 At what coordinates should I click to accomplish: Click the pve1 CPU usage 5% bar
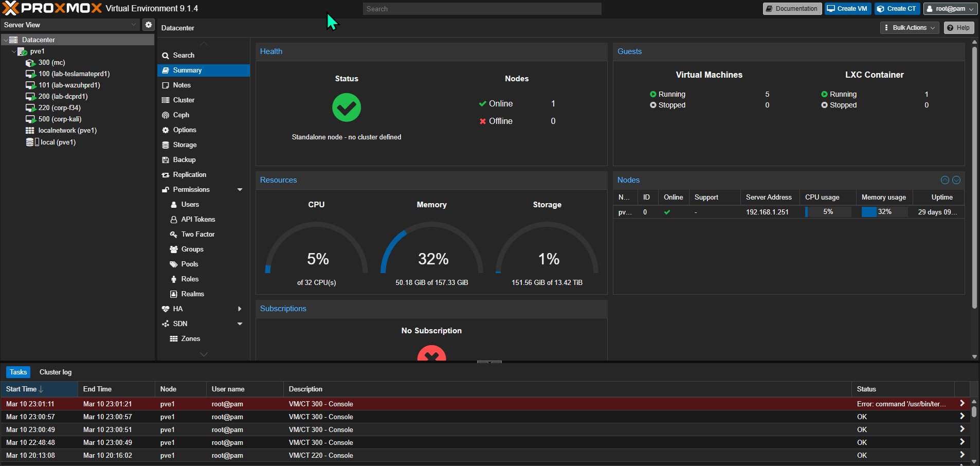(x=828, y=212)
